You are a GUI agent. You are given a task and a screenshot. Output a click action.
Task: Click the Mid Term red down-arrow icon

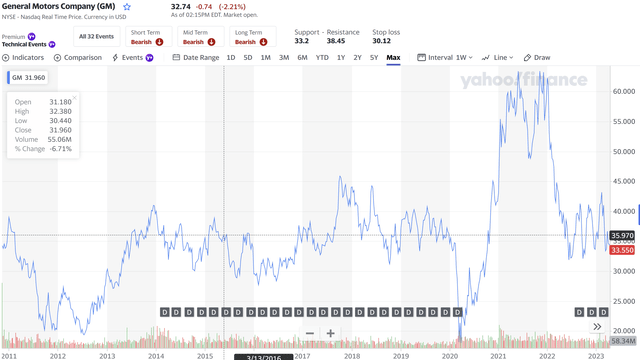coord(211,42)
